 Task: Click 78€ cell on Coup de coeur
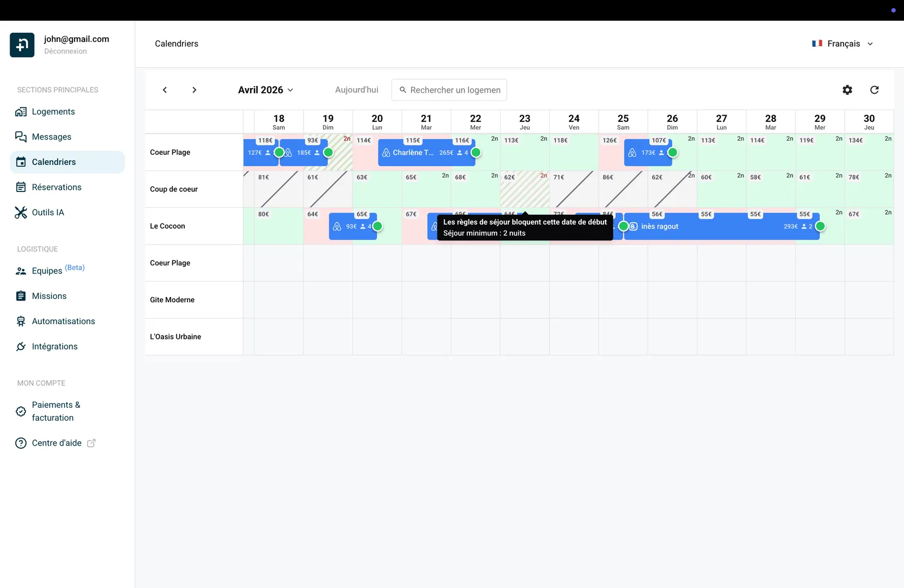click(869, 189)
